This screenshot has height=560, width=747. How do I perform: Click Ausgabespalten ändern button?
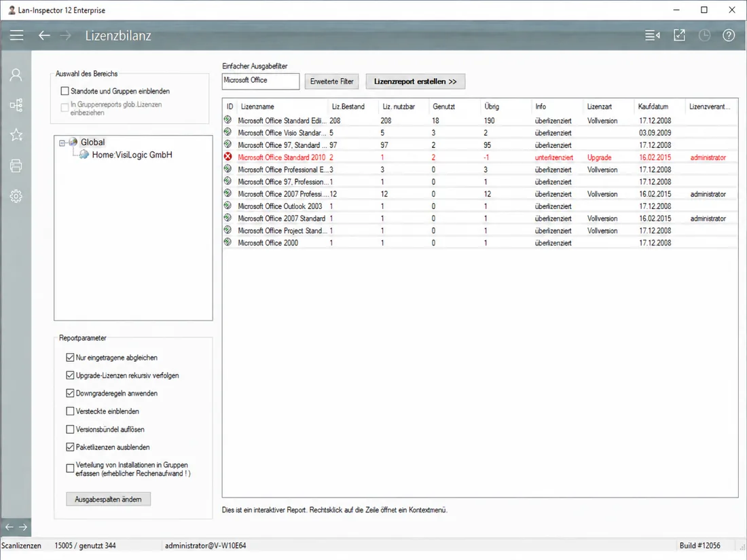click(108, 499)
